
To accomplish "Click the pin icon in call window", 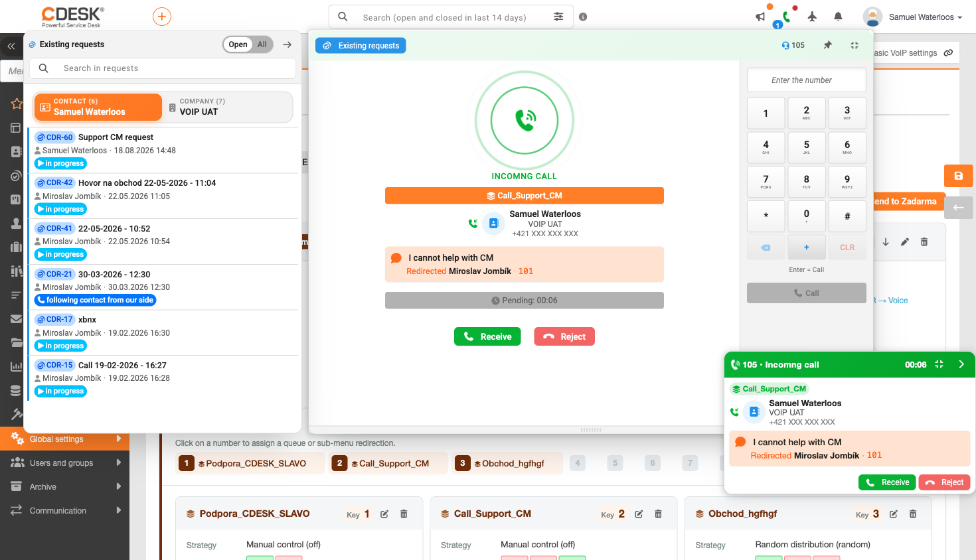I will click(x=827, y=45).
